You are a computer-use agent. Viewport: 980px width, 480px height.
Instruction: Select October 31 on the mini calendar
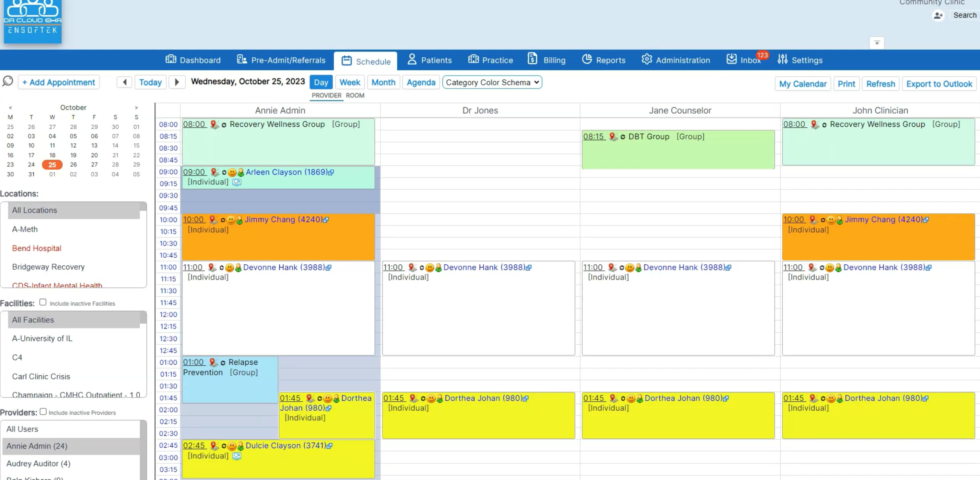[31, 174]
